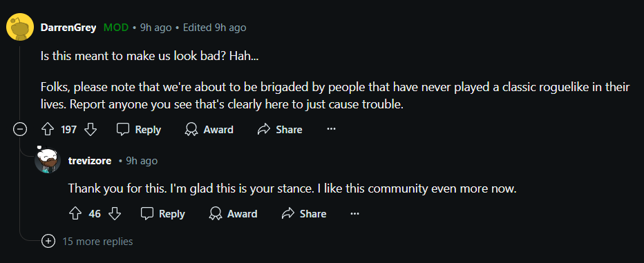The height and width of the screenshot is (263, 644).
Task: Open more options on trevizore's reply
Action: pos(355,213)
